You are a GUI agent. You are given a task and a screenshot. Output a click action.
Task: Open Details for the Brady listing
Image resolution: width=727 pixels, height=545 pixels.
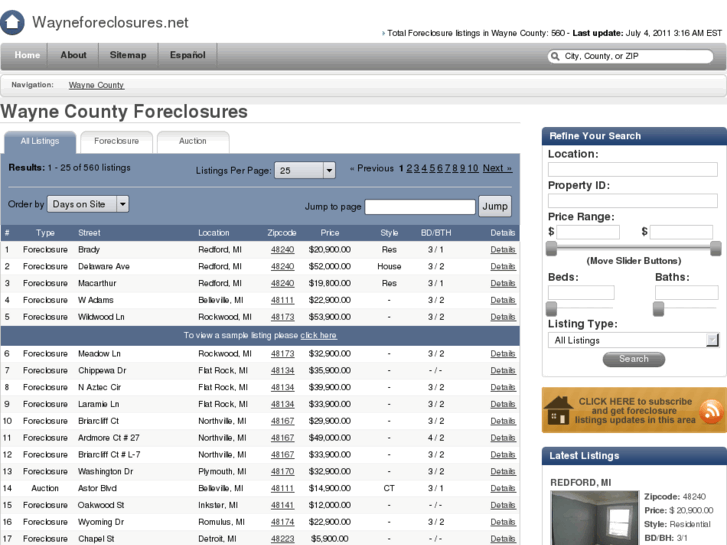click(x=503, y=250)
